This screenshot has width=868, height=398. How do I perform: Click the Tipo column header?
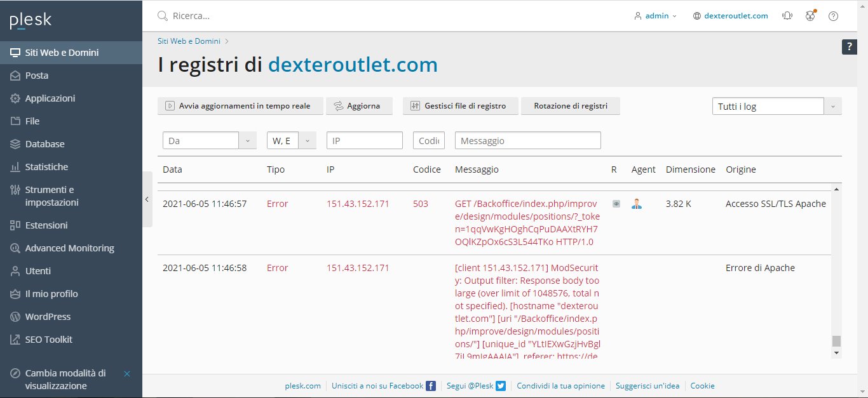[276, 169]
